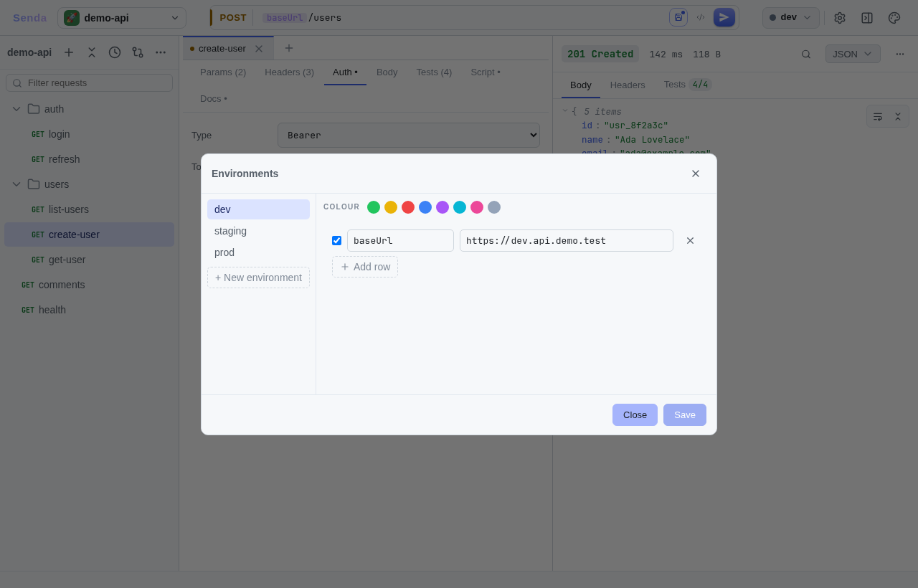The height and width of the screenshot is (588, 918).
Task: Open the comments request
Action: (x=90, y=285)
